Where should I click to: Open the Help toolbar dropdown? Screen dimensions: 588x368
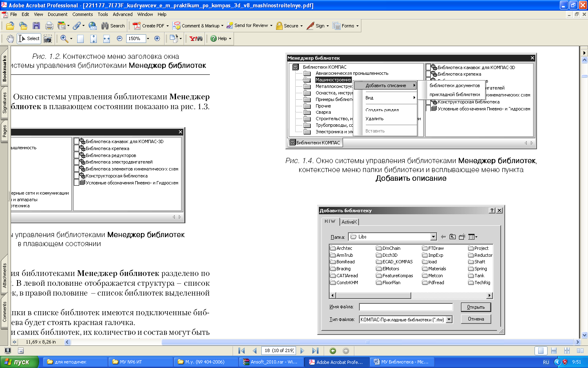pyautogui.click(x=230, y=39)
